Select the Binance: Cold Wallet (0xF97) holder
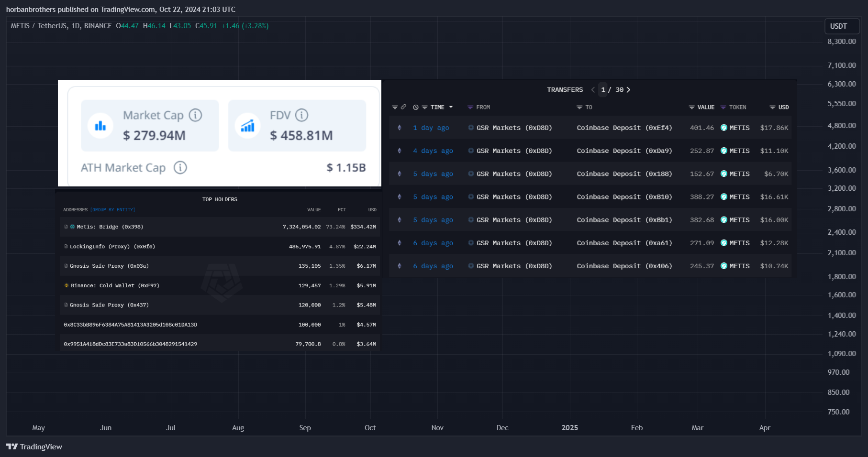The image size is (868, 457). pos(115,285)
